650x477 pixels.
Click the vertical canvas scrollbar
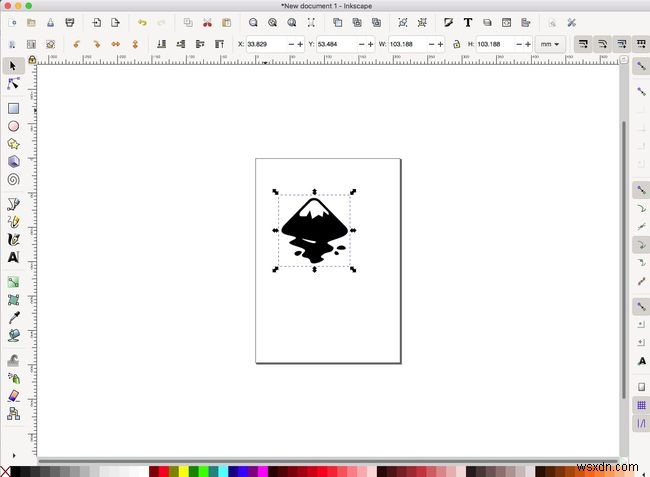[x=624, y=260]
